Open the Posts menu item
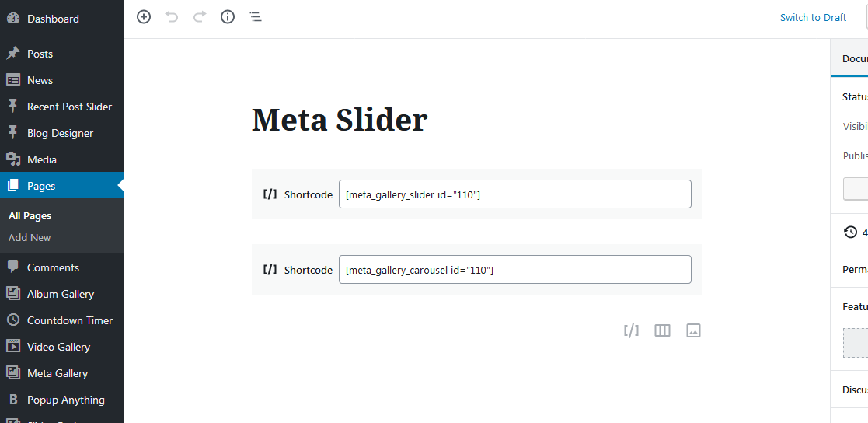The width and height of the screenshot is (868, 423). 40,54
